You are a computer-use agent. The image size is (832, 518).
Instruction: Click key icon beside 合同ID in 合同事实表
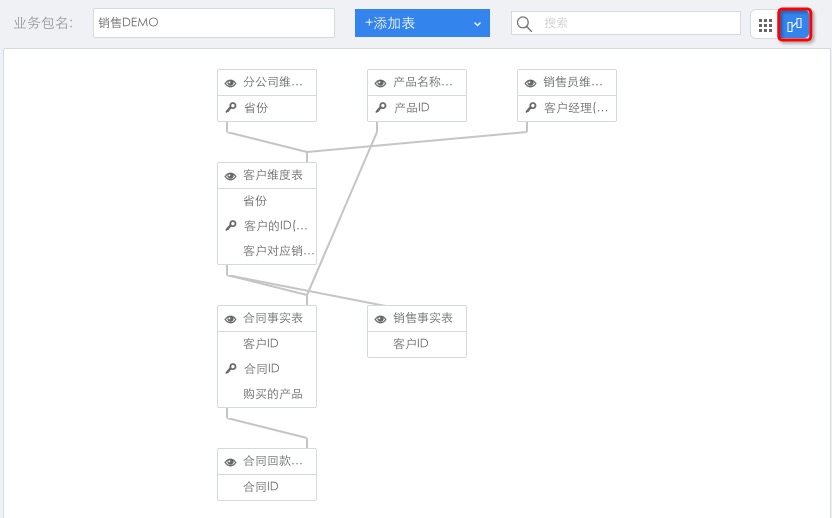[231, 368]
